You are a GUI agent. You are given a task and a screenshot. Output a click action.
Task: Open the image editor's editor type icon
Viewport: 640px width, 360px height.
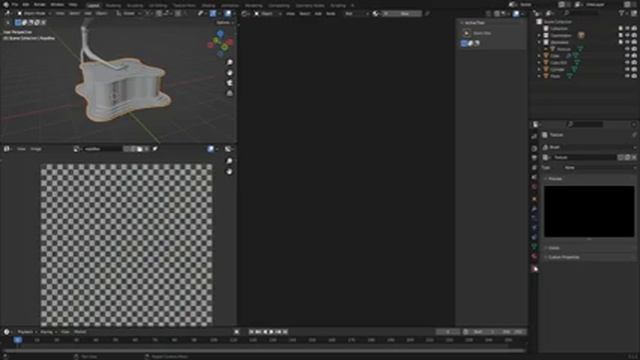point(7,149)
